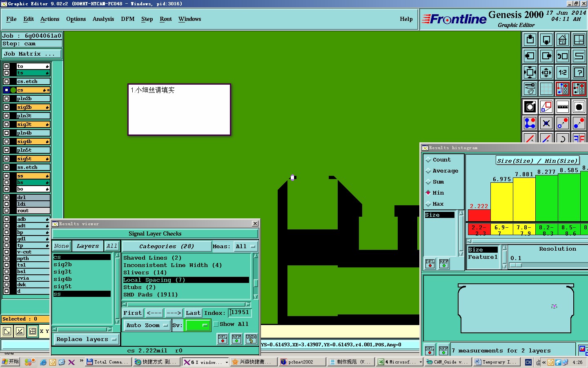Viewport: 588px width, 368px height.
Task: Click the Last button in Results viewer
Action: [193, 313]
